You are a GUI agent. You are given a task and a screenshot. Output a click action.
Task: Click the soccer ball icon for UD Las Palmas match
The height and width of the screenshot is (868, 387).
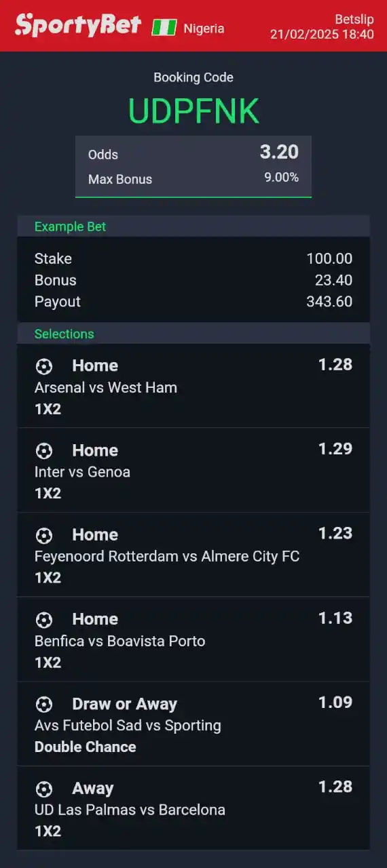pyautogui.click(x=44, y=789)
